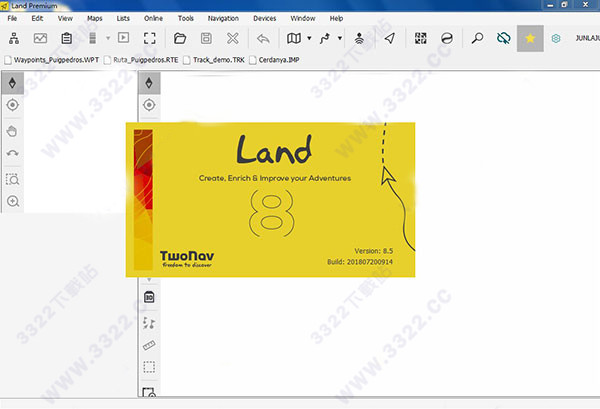Viewport: 600px width, 409px height.
Task: Select the Waypoints_Puigpedros.WPT file
Action: [52, 60]
